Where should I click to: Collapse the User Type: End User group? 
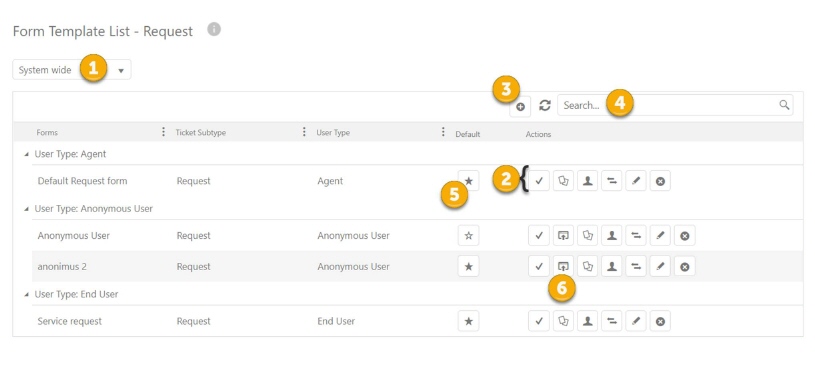(27, 295)
